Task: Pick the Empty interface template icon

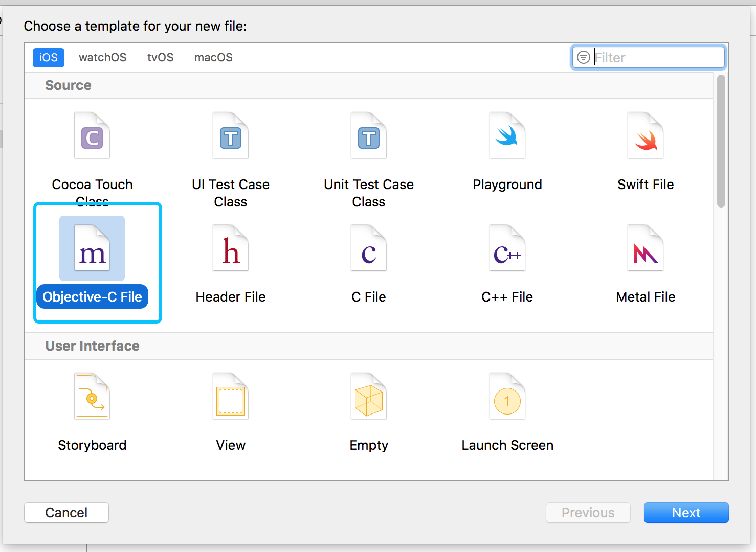Action: pyautogui.click(x=369, y=396)
